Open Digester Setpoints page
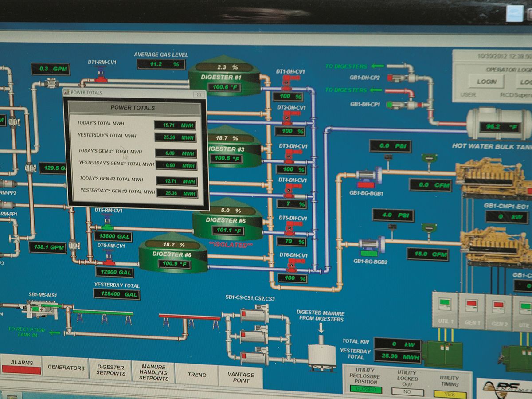This screenshot has width=532, height=399. tap(110, 370)
